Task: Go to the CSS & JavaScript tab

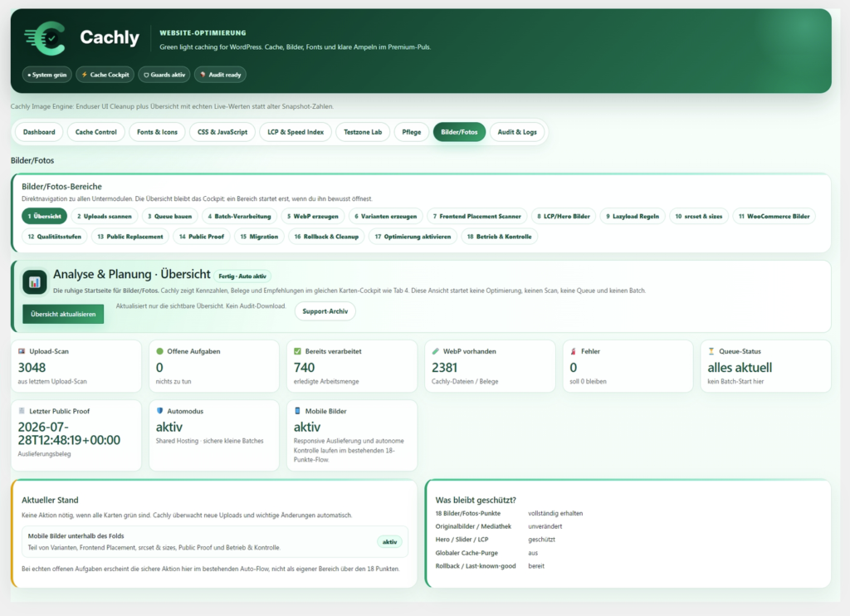Action: pyautogui.click(x=222, y=132)
